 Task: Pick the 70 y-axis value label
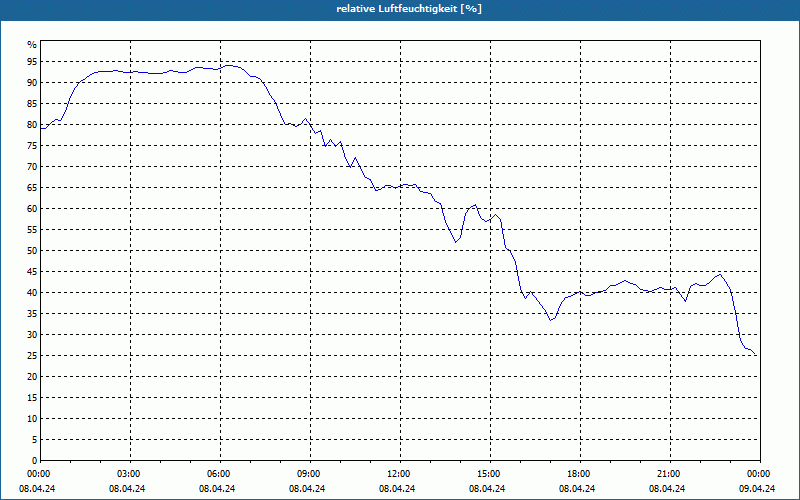tap(32, 166)
